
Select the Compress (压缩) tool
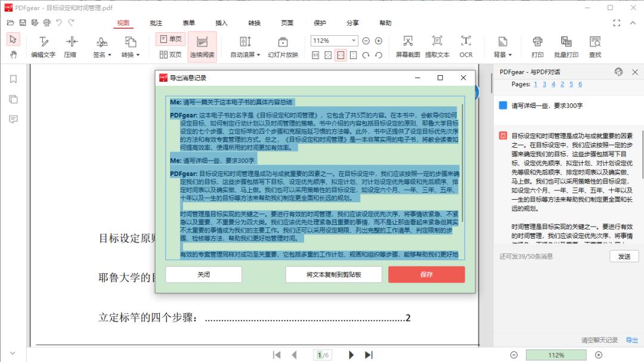point(71,47)
